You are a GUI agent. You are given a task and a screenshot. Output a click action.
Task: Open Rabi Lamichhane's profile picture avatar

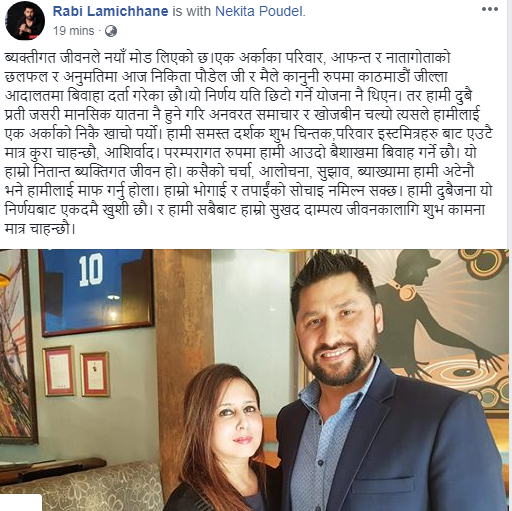click(25, 23)
